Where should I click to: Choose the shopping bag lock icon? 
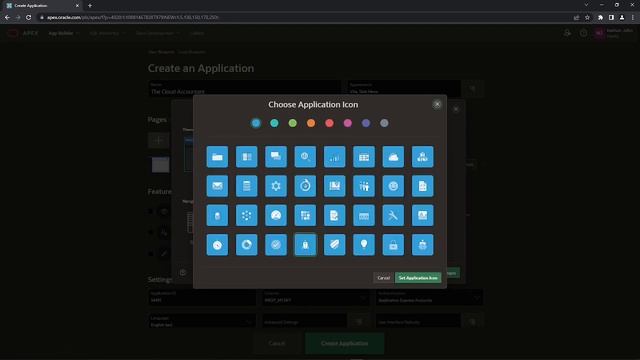click(x=393, y=245)
